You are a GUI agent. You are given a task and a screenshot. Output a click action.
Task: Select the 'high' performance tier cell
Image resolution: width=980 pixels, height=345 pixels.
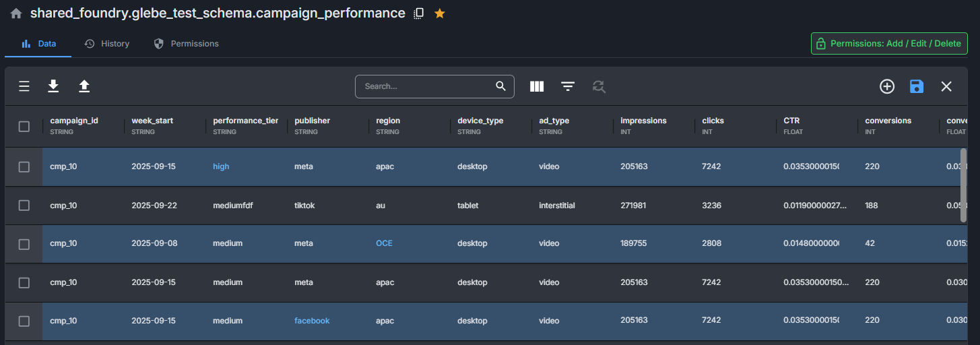click(x=246, y=166)
